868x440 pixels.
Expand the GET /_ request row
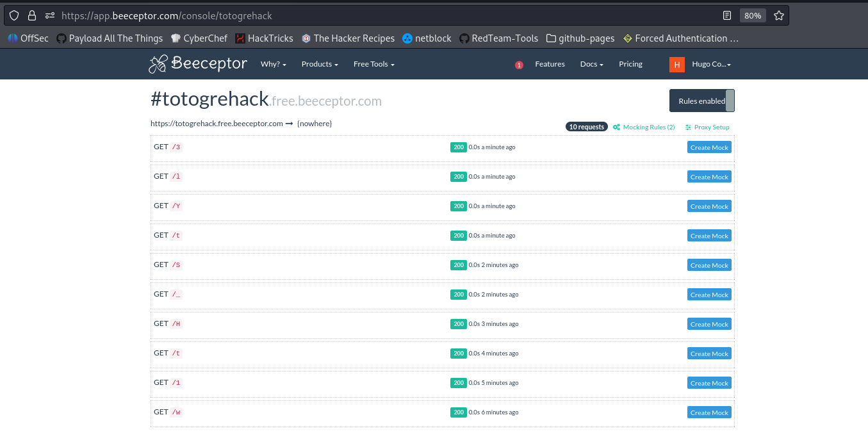[x=443, y=295]
